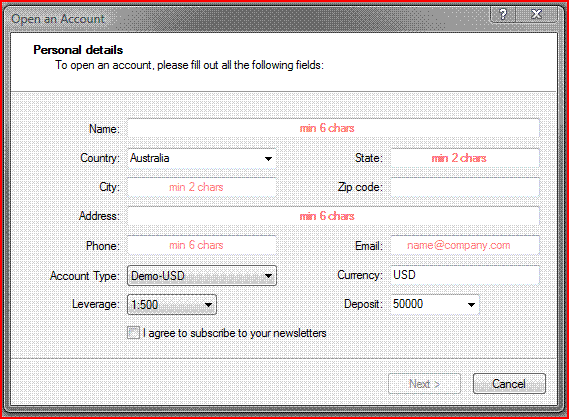Expand the Deposit 50000 dropdown arrow
The height and width of the screenshot is (419, 569).
pyautogui.click(x=471, y=304)
